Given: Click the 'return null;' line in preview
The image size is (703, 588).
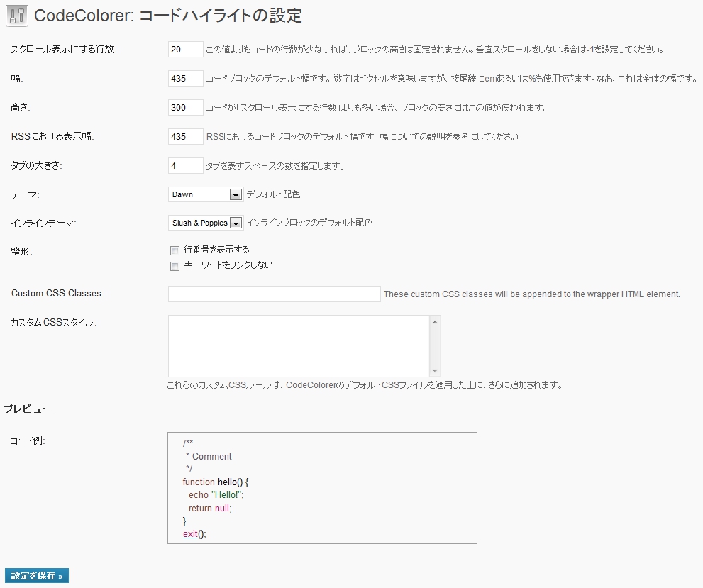Looking at the screenshot, I should [210, 509].
